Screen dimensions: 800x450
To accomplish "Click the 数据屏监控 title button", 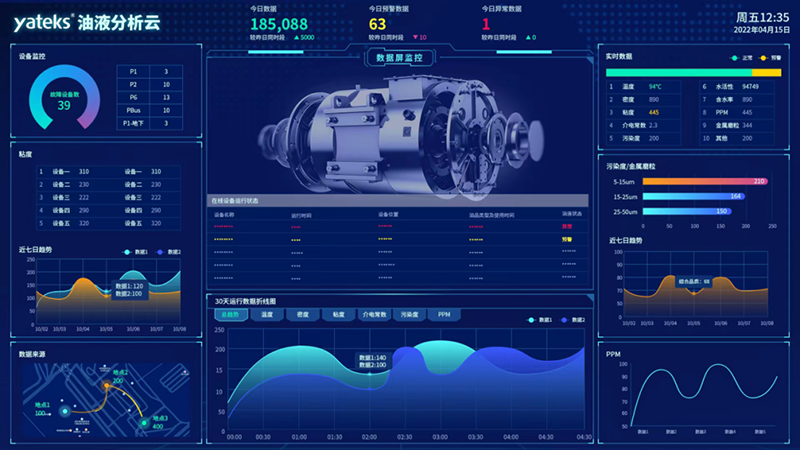I will pyautogui.click(x=399, y=58).
